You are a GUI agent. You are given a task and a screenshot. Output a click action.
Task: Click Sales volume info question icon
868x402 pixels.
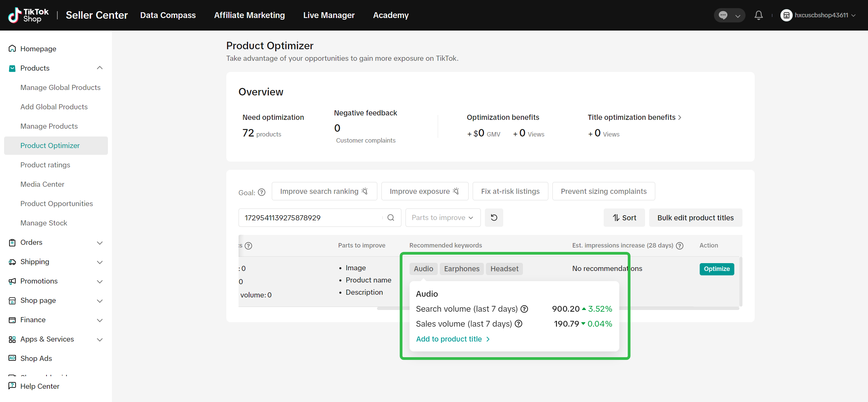(x=518, y=324)
